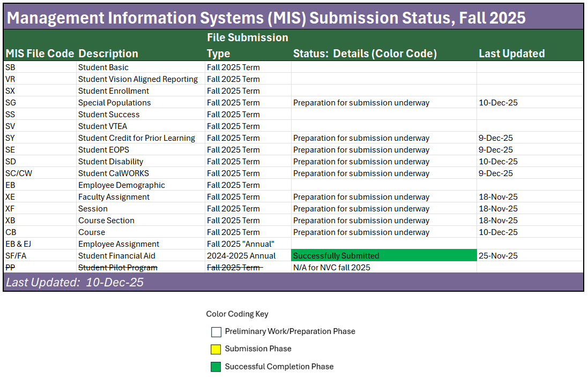Viewport: 588px width, 379px height.
Task: Click the Management Information Systems title banner
Action: point(266,18)
